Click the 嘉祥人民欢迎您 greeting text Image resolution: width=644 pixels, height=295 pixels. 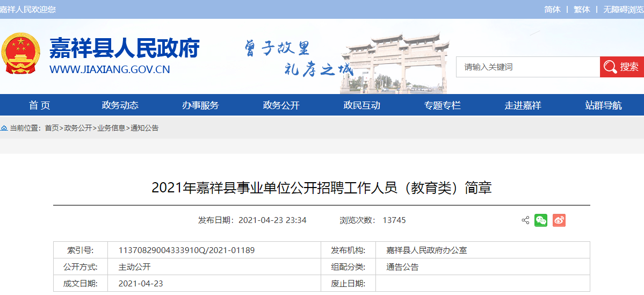click(28, 10)
